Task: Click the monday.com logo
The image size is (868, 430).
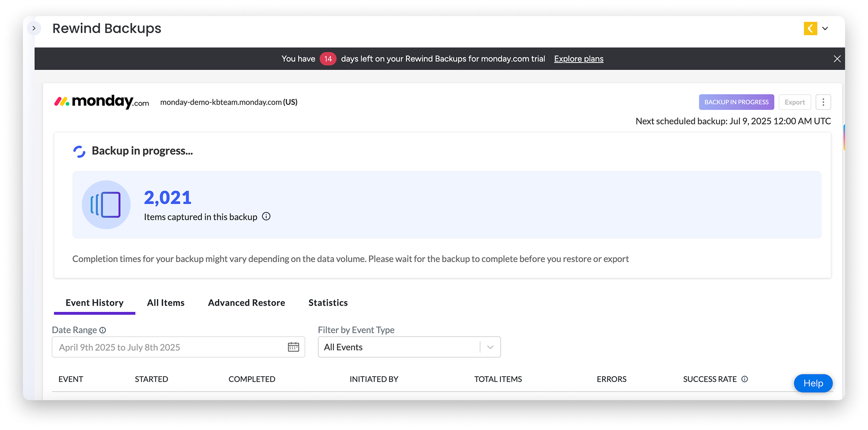Action: pos(102,101)
